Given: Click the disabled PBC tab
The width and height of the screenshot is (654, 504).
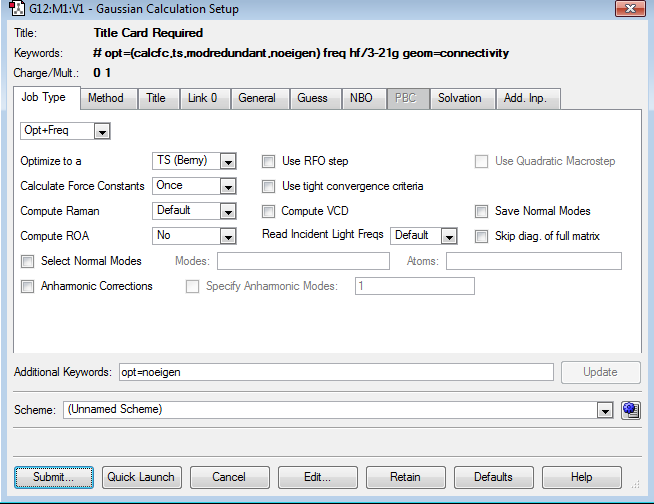Looking at the screenshot, I should pyautogui.click(x=408, y=98).
